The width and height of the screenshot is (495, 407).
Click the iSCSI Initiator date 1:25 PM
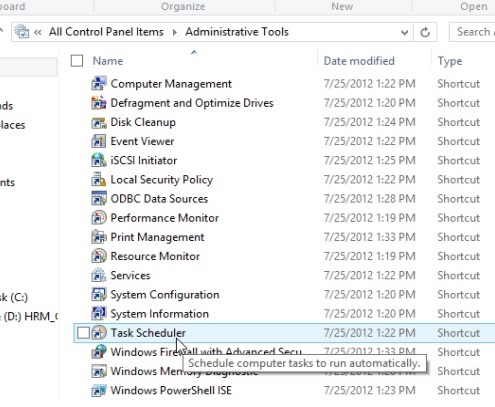click(370, 161)
